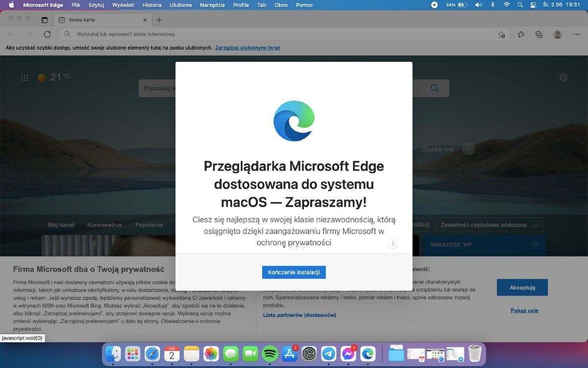
Task: Open the profile avatar menu
Action: click(x=558, y=34)
